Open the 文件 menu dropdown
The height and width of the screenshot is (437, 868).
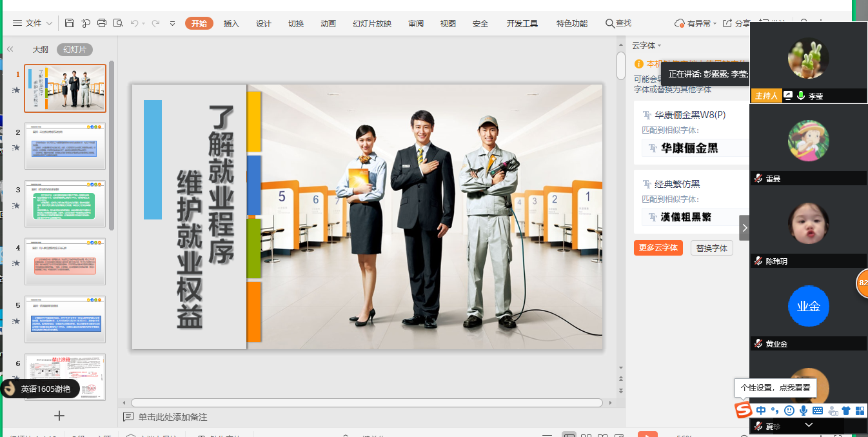[34, 23]
